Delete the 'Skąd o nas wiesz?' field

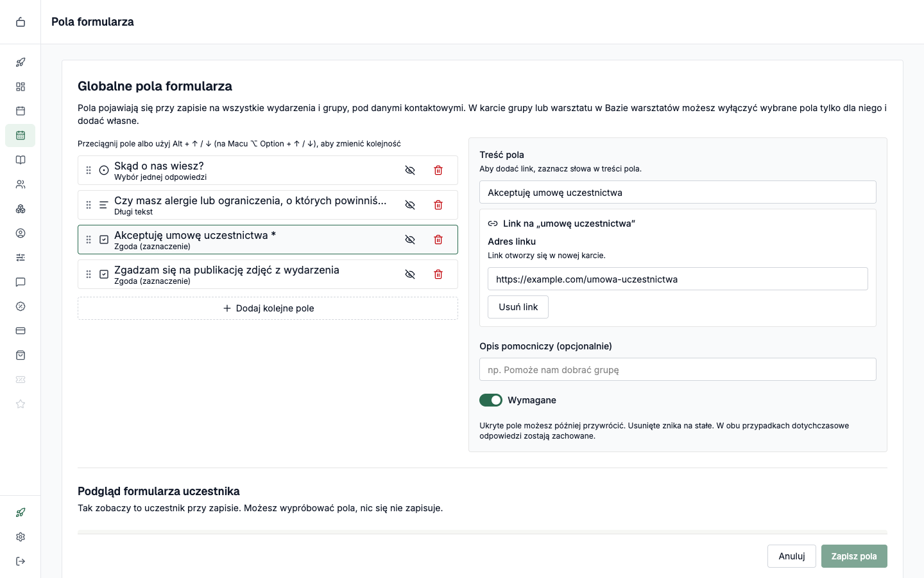(438, 170)
